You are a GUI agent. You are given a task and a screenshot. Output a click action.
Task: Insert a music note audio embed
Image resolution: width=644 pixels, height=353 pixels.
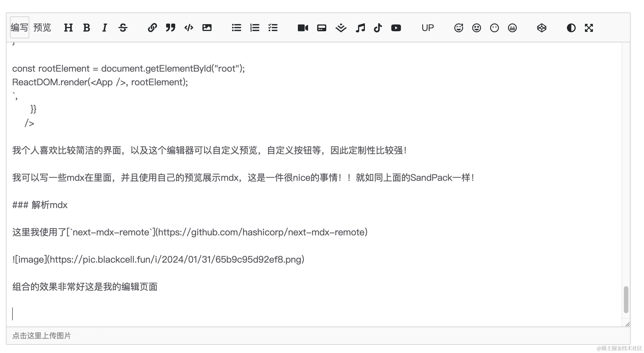point(360,28)
